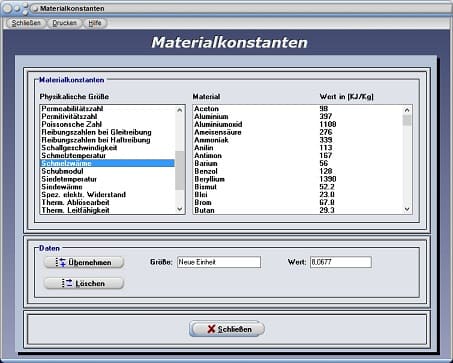Image resolution: width=453 pixels, height=363 pixels.
Task: Select the highlighted Schmelzwärme entry
Action: pyautogui.click(x=107, y=163)
